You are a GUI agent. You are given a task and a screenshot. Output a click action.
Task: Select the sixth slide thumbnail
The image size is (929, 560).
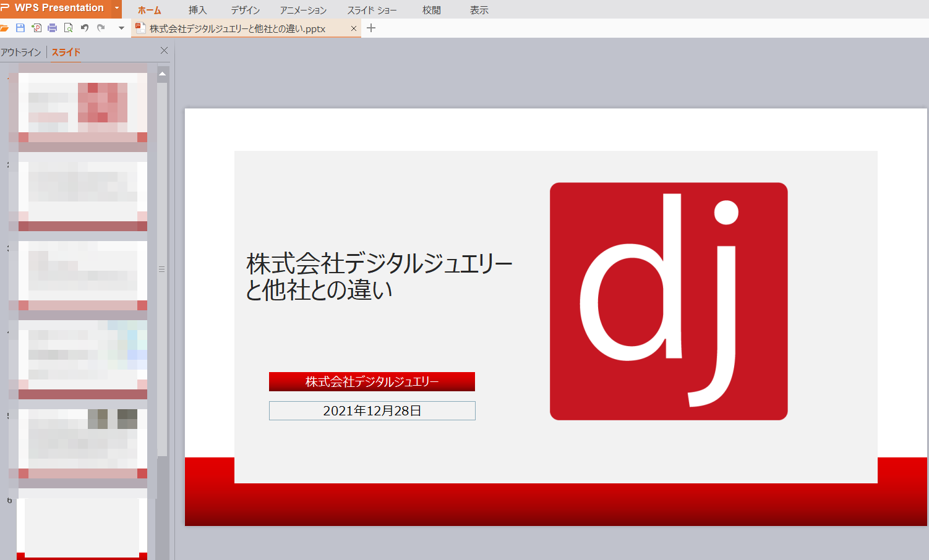coord(82,528)
